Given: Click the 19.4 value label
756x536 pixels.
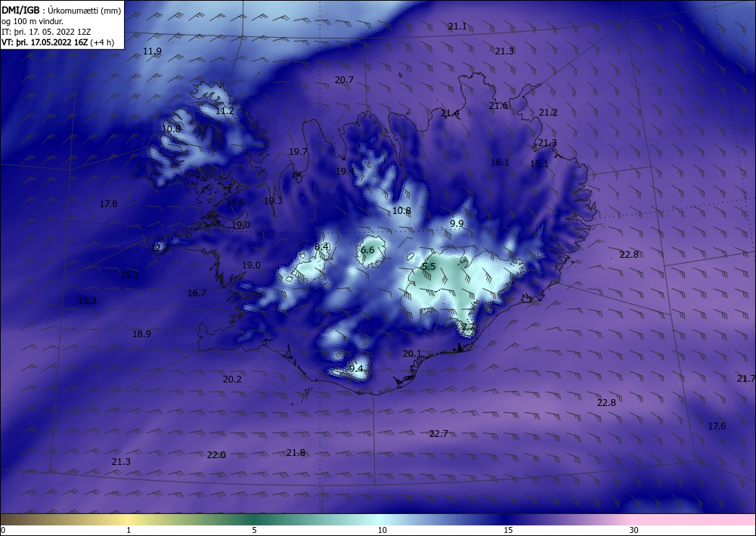Looking at the screenshot, I should 345,171.
